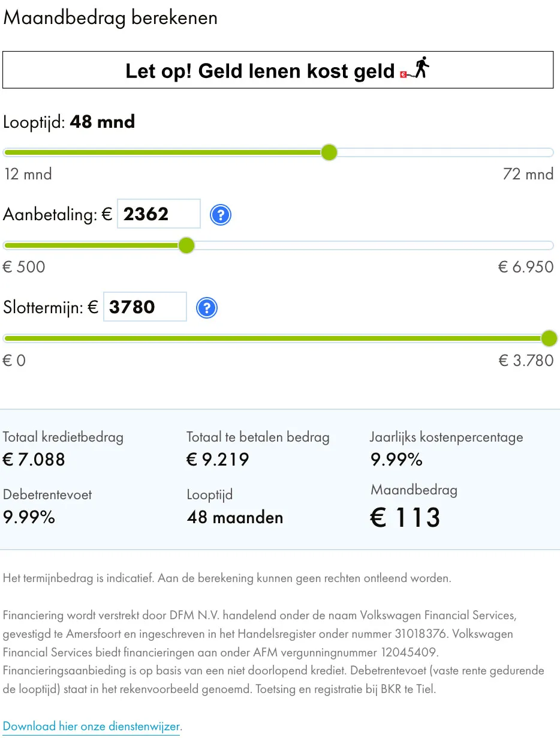Open the dienstenwijzer download link
Screen dimensions: 560x738
pyautogui.click(x=91, y=727)
